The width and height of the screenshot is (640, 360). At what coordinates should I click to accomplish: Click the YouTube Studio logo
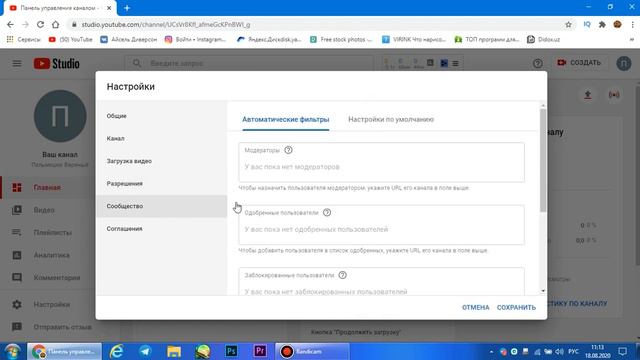coord(57,63)
